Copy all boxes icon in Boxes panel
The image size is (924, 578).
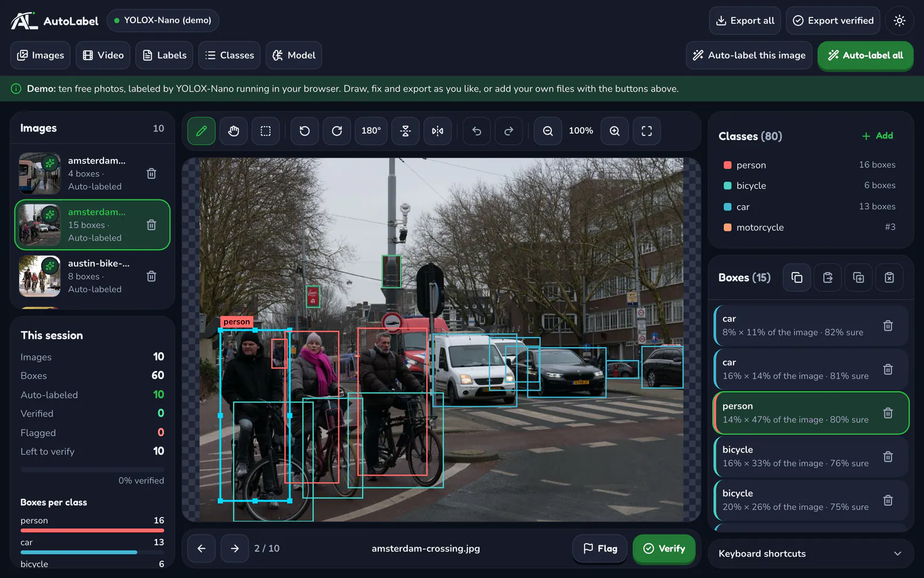797,277
